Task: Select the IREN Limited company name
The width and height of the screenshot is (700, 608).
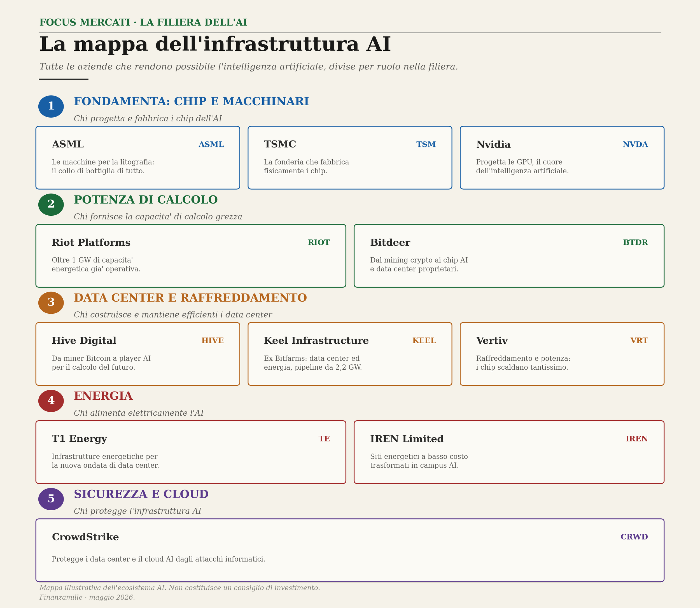Action: point(407,439)
